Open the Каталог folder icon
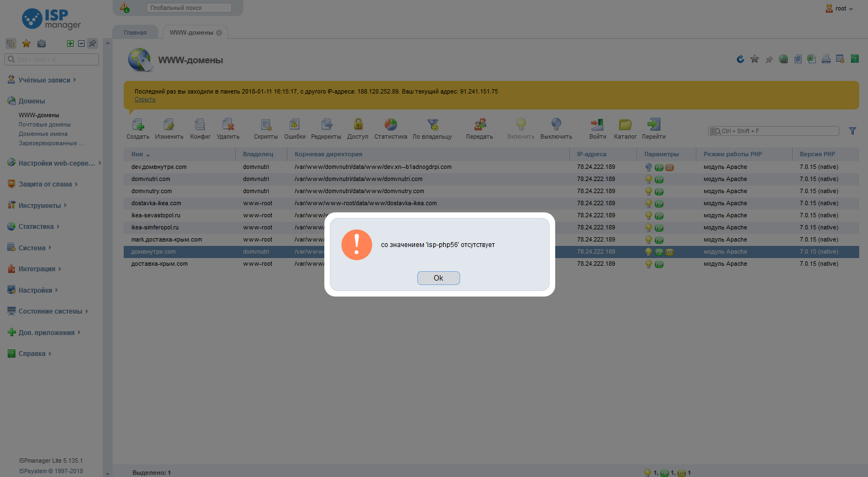 (x=625, y=124)
